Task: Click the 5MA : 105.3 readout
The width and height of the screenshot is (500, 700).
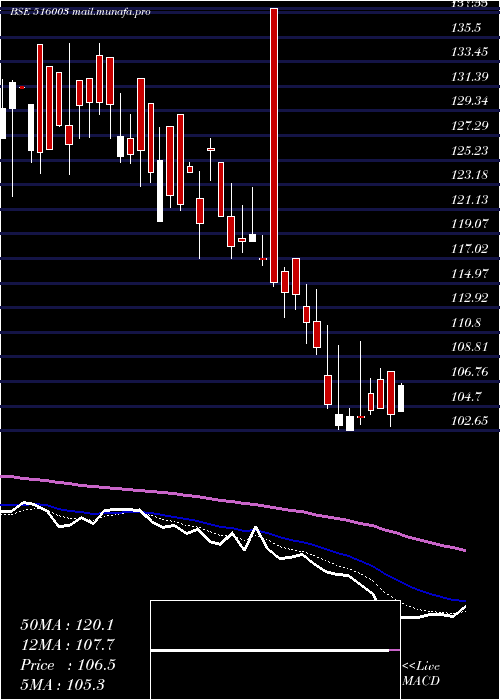Action: [62, 684]
